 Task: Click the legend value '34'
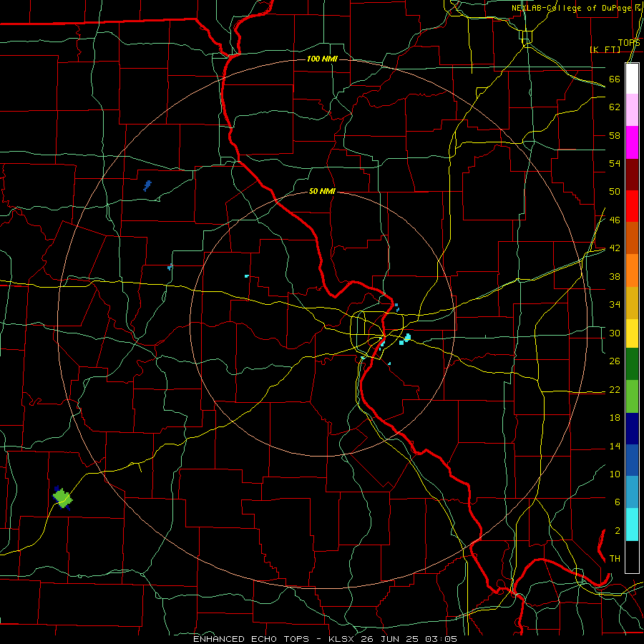coord(615,305)
